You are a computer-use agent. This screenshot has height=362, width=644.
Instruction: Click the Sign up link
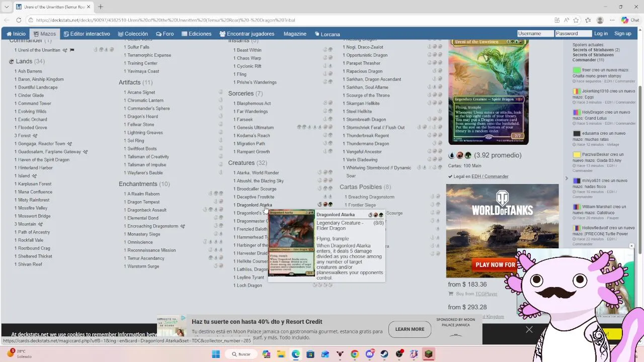622,34
